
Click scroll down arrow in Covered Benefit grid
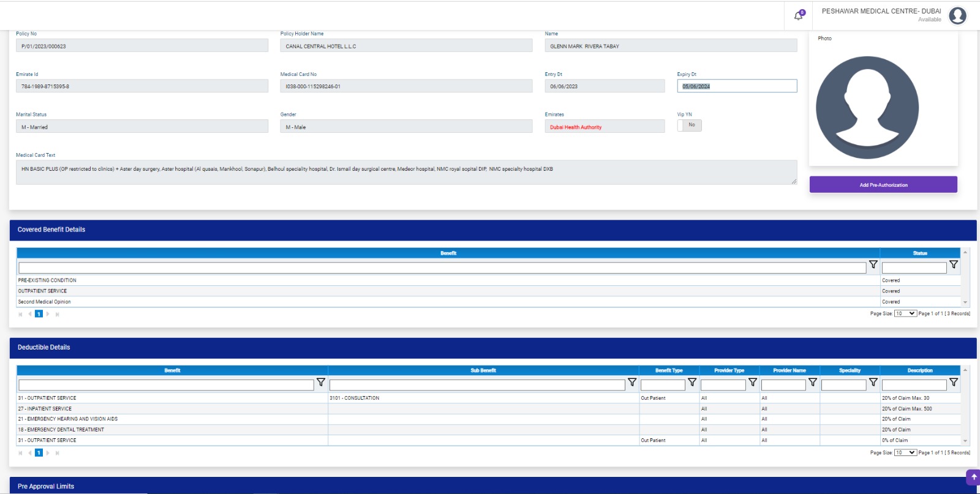(965, 302)
